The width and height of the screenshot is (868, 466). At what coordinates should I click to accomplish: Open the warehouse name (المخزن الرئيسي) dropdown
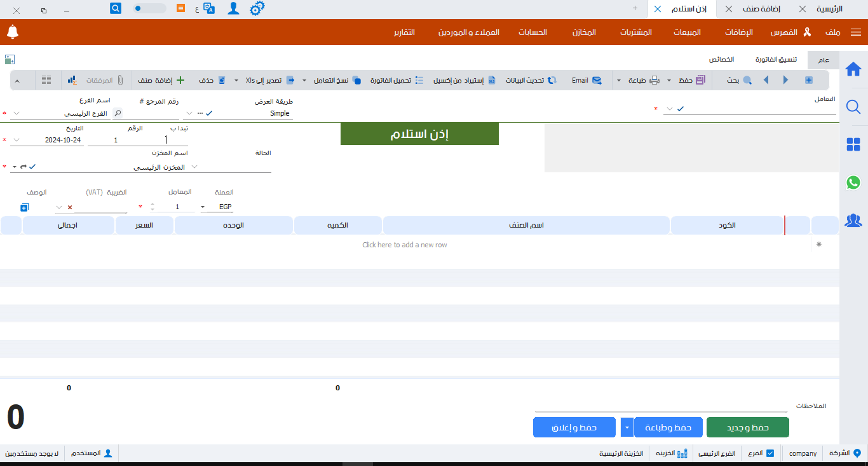[x=194, y=167]
